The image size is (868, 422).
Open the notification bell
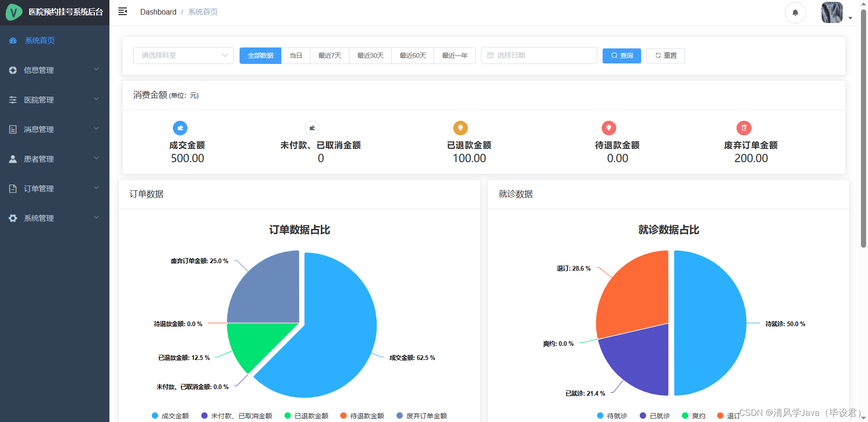click(x=795, y=13)
